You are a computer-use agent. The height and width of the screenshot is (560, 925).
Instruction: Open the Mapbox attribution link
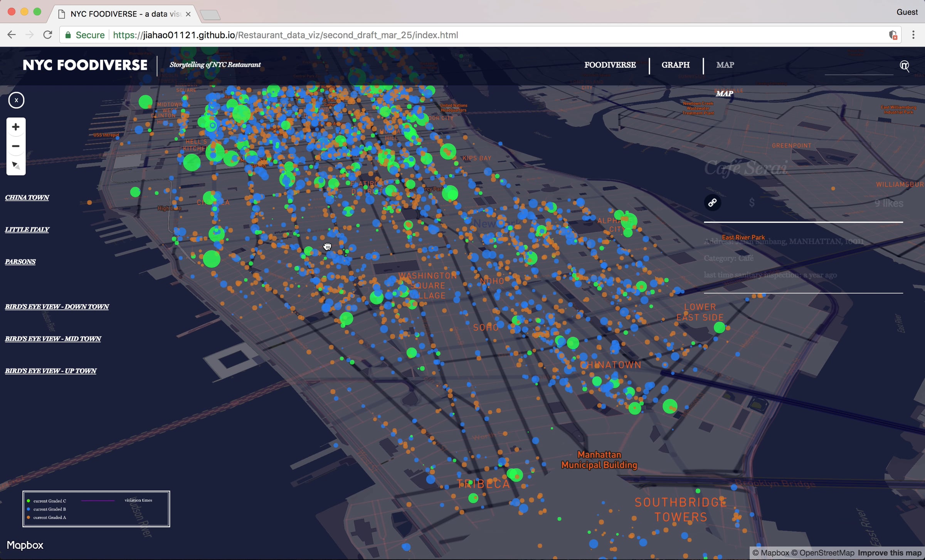click(x=771, y=553)
